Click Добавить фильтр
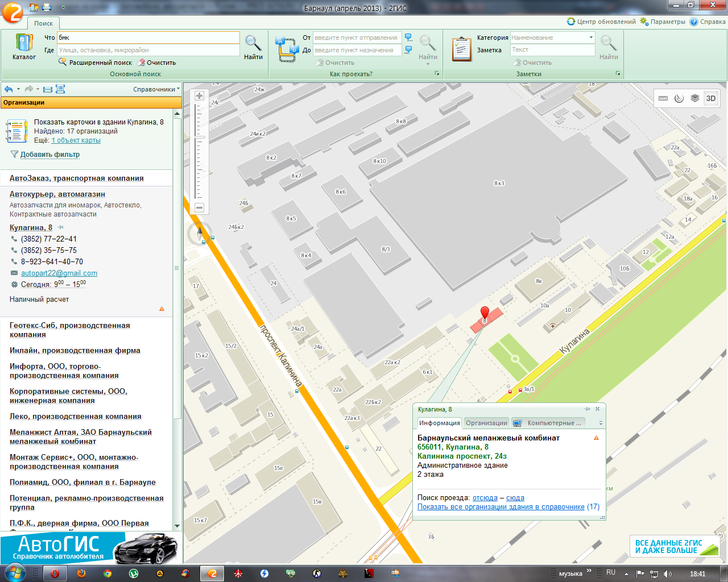 50,155
